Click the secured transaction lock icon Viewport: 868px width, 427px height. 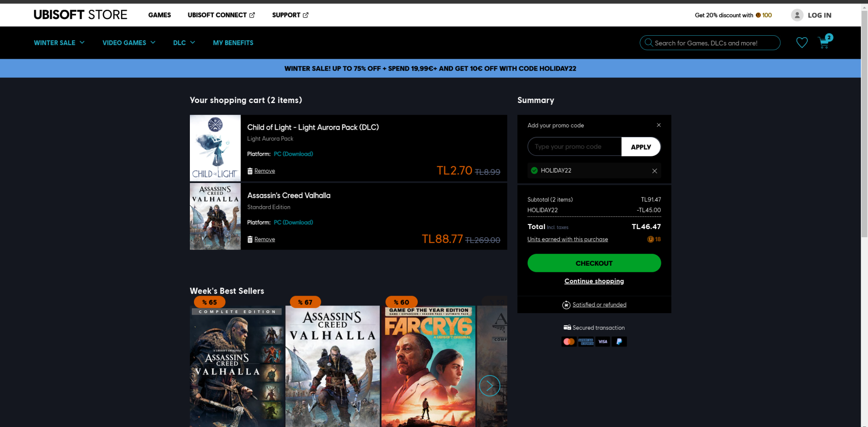tap(567, 328)
